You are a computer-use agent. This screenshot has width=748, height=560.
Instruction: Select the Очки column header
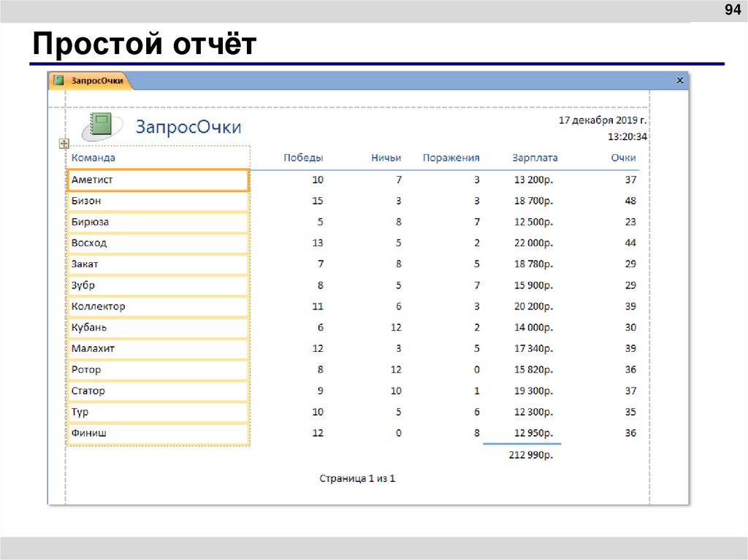tap(624, 157)
